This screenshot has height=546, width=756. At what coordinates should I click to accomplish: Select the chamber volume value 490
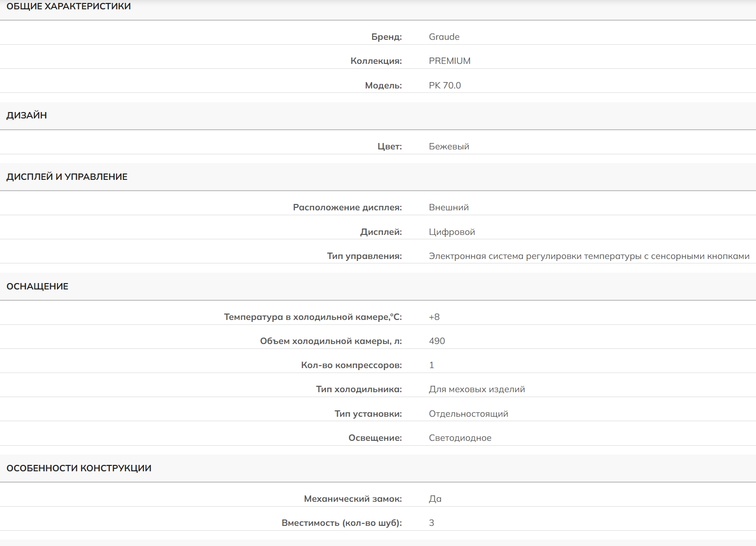pyautogui.click(x=436, y=341)
